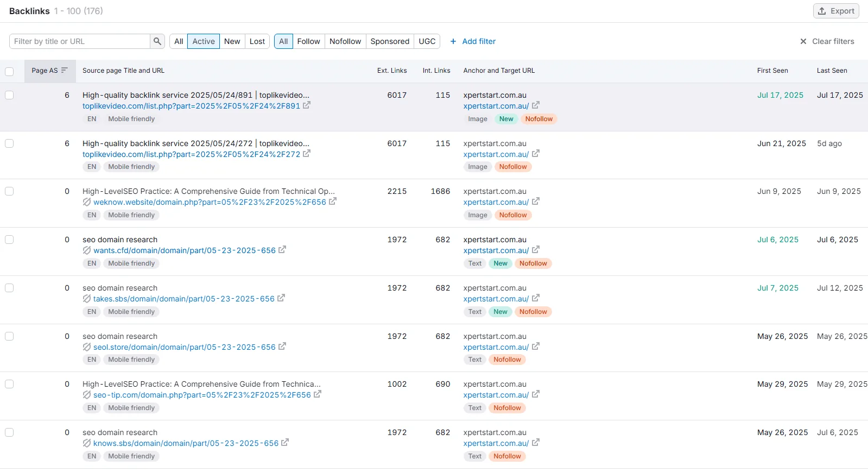The image size is (868, 472).
Task: Click the plus icon of Add filter
Action: tap(453, 41)
